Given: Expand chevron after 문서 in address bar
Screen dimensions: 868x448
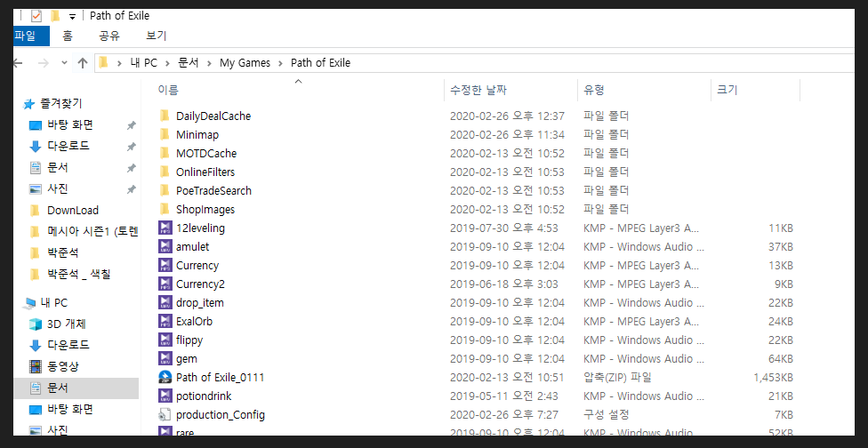Looking at the screenshot, I should 209,63.
